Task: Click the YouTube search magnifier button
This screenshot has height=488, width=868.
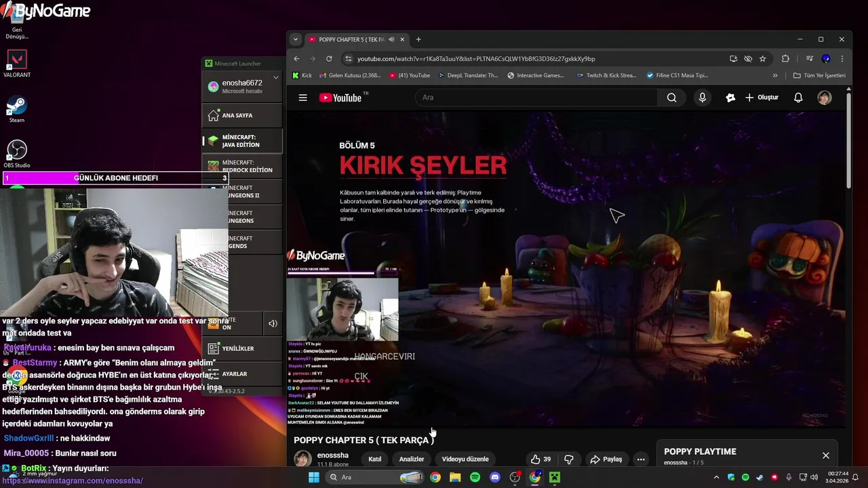Action: coord(671,98)
